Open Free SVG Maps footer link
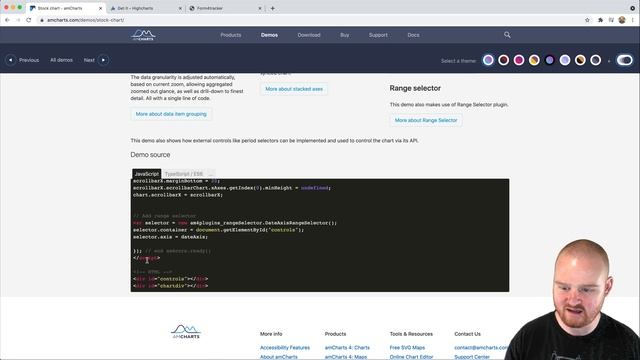Screen dimensions: 640x360 click(407, 347)
